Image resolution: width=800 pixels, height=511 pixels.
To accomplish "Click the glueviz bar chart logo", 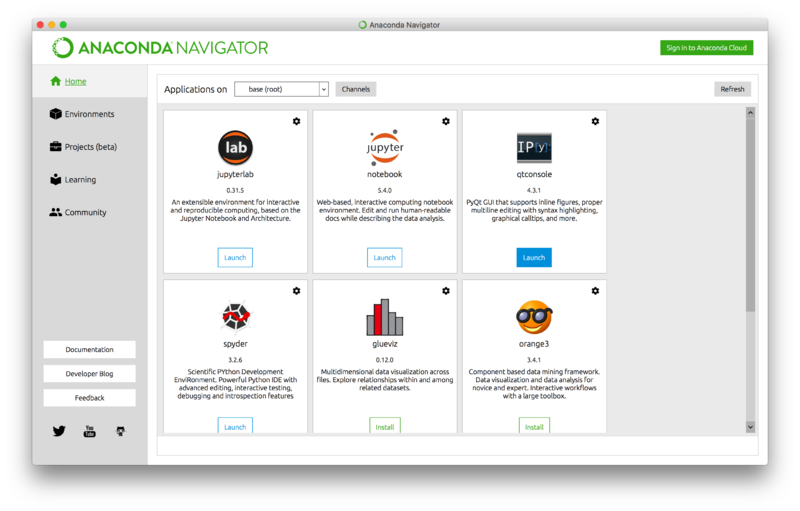I will point(385,317).
